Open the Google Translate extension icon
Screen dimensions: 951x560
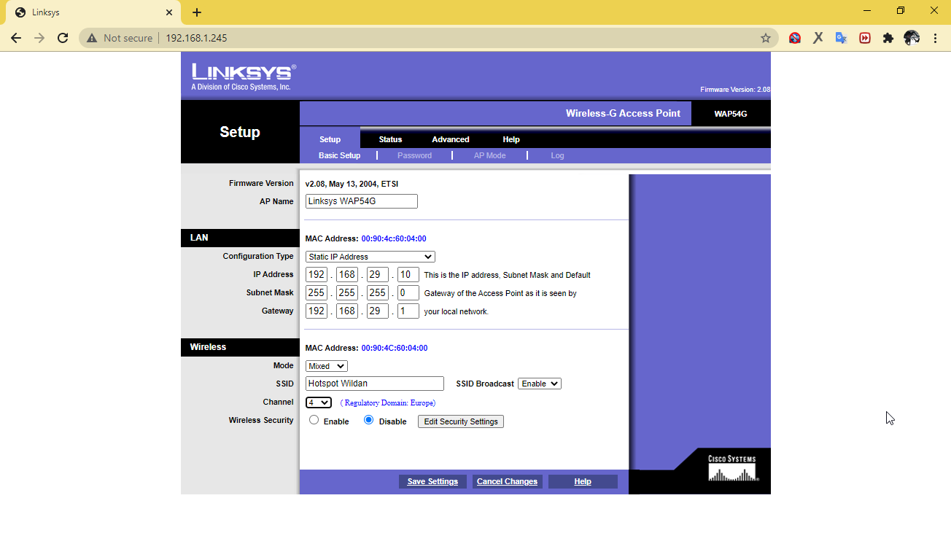(x=841, y=38)
